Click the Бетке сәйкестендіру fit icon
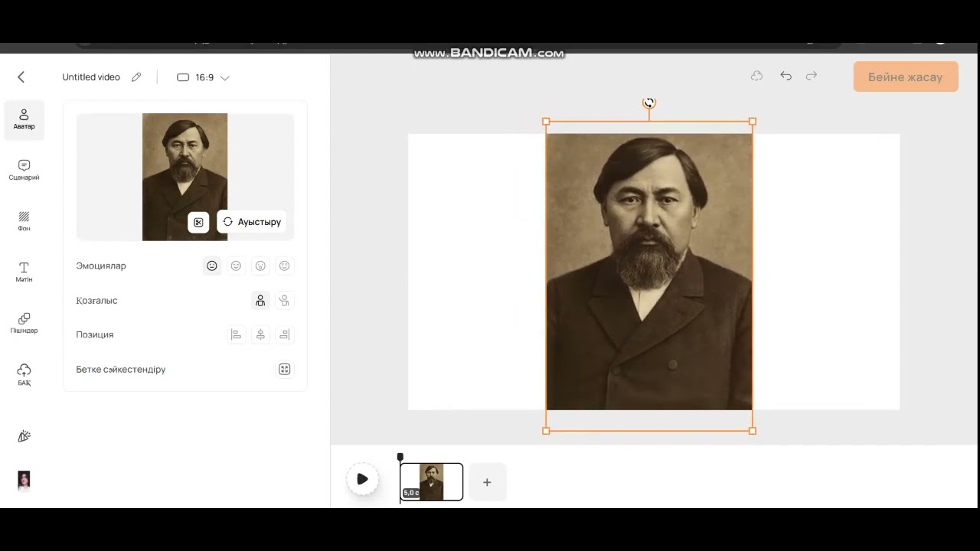980x551 pixels. pyautogui.click(x=284, y=370)
